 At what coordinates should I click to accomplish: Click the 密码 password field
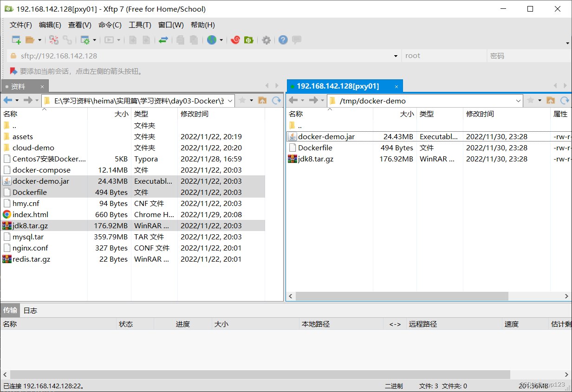point(529,56)
